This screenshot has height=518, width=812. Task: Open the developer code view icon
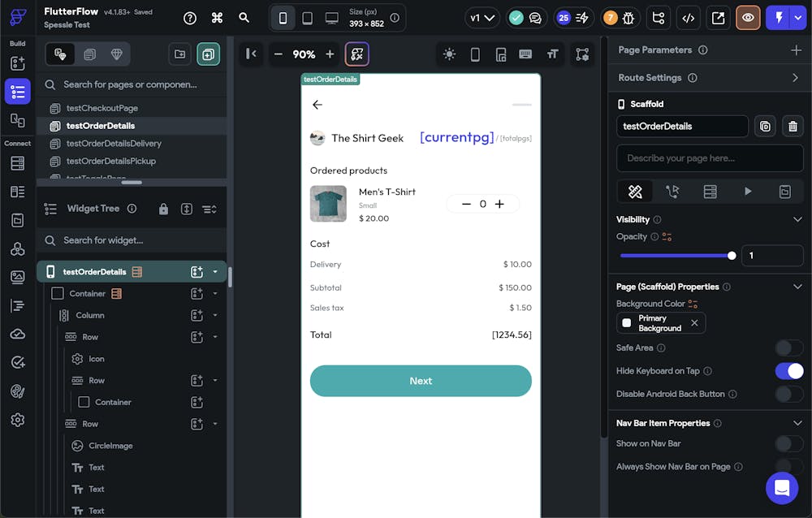click(688, 18)
